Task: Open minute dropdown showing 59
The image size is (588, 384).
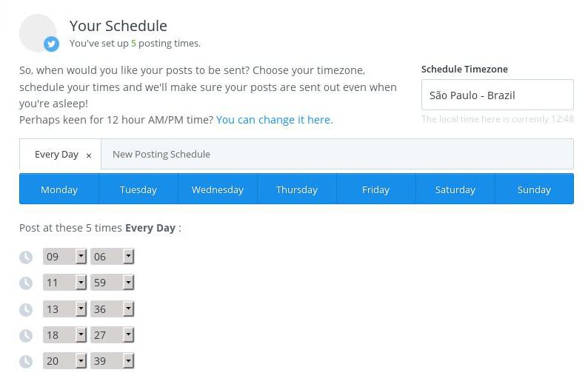Action: coord(113,283)
